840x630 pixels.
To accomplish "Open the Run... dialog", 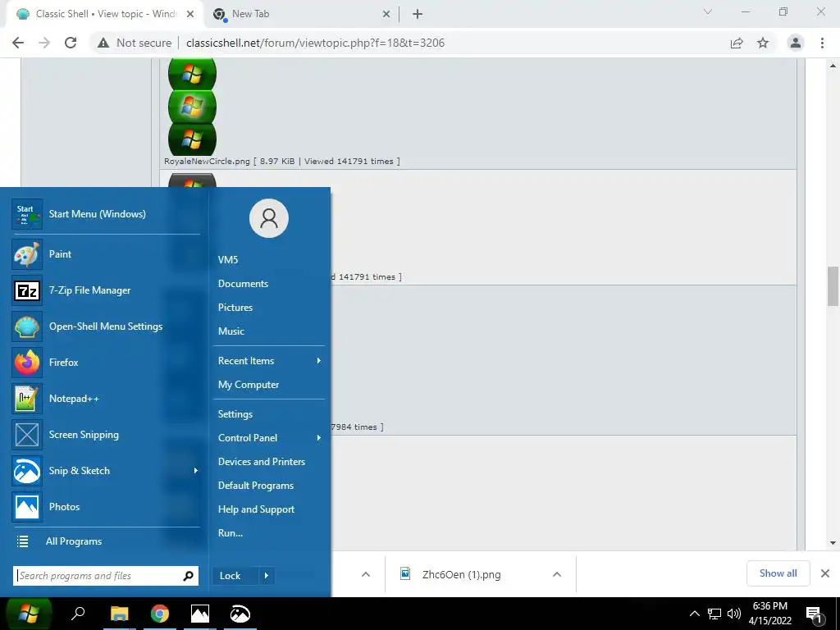I will pos(231,533).
